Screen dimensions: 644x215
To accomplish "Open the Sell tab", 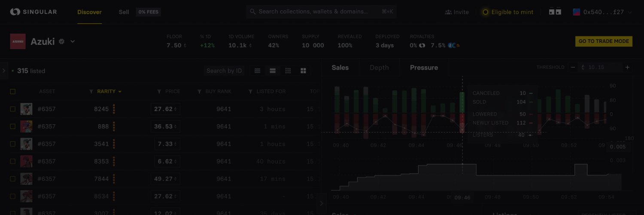I will coord(124,12).
